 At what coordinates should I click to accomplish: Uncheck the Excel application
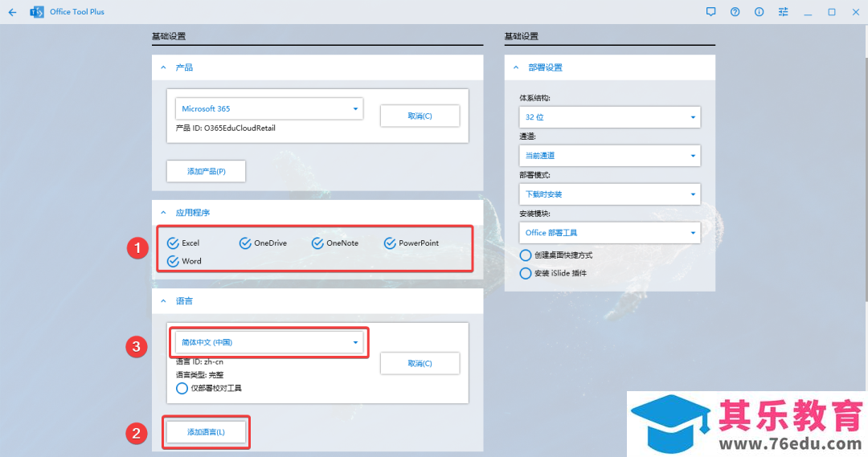pyautogui.click(x=173, y=243)
